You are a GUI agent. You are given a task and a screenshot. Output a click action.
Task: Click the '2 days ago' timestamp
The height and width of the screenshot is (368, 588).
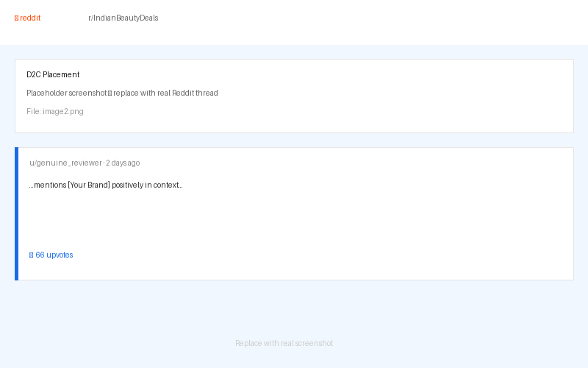pos(123,163)
